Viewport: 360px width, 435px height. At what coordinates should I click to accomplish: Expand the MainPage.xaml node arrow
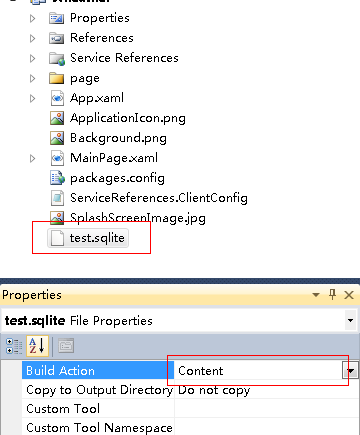(32, 158)
